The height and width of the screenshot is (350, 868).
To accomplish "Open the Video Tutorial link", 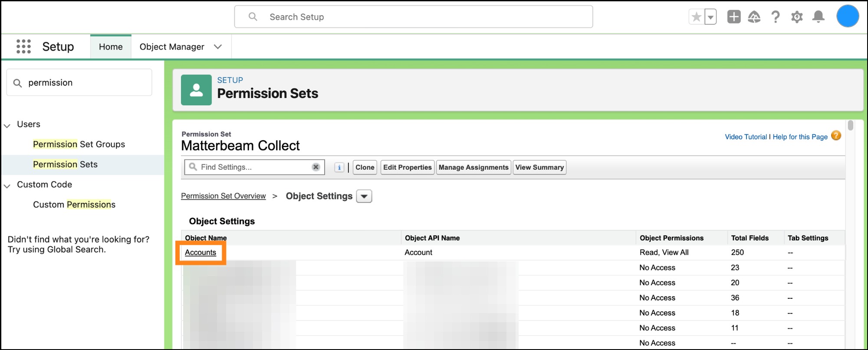I will 746,137.
